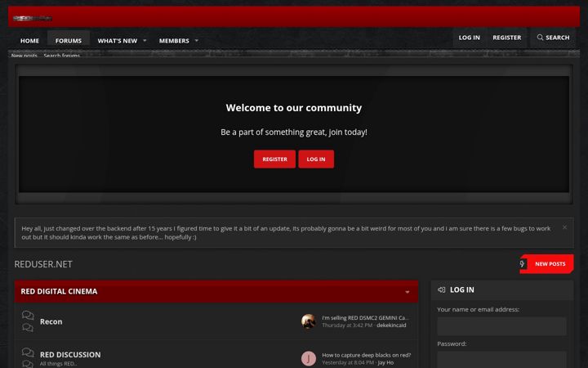This screenshot has width=588, height=368.
Task: Open dekekincaid's user profile link
Action: tap(391, 325)
